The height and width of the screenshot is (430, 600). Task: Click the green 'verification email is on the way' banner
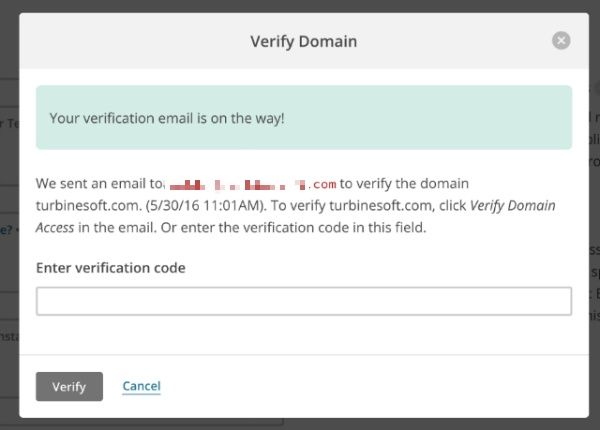(x=304, y=117)
